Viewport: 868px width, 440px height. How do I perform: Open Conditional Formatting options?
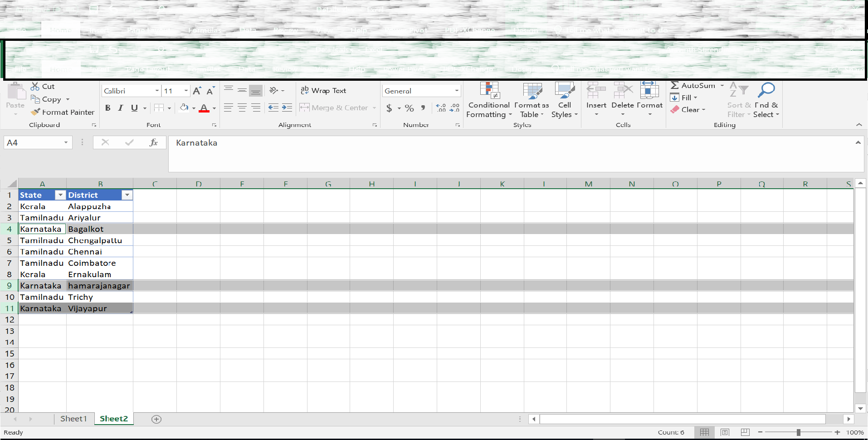pos(488,100)
